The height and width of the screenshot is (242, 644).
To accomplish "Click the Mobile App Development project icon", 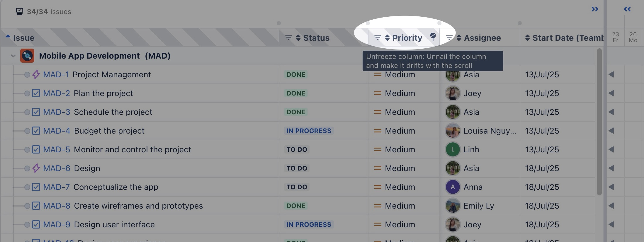I will (27, 56).
